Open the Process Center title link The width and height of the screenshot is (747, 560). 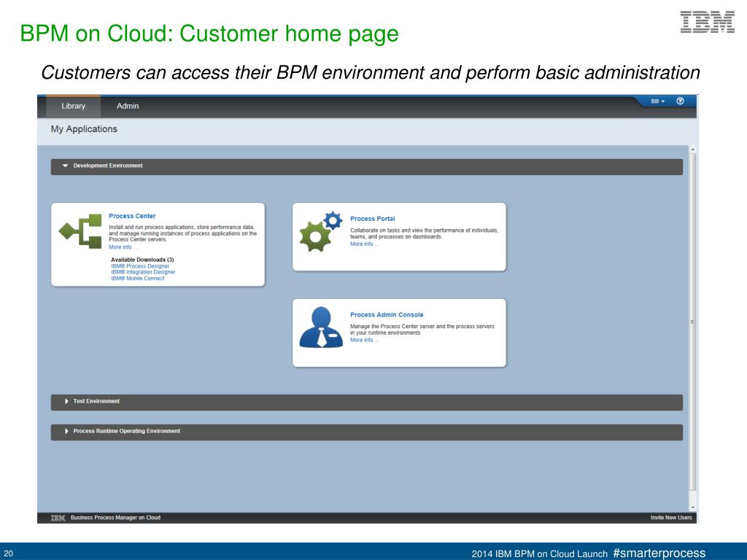coord(132,216)
